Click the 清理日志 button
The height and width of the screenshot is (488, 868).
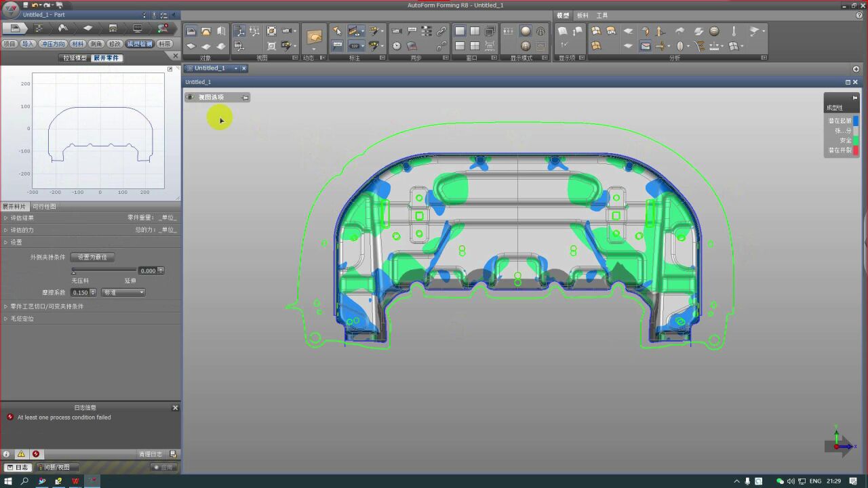(x=151, y=454)
